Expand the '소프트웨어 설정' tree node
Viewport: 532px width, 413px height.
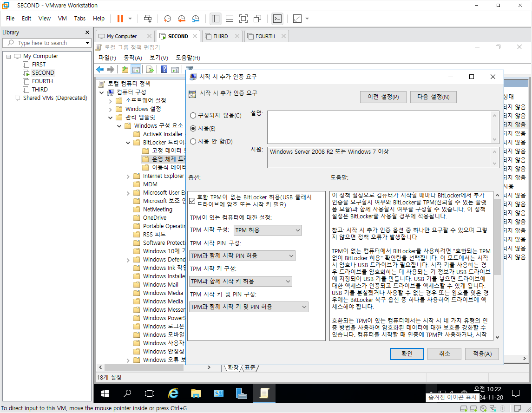(x=110, y=101)
